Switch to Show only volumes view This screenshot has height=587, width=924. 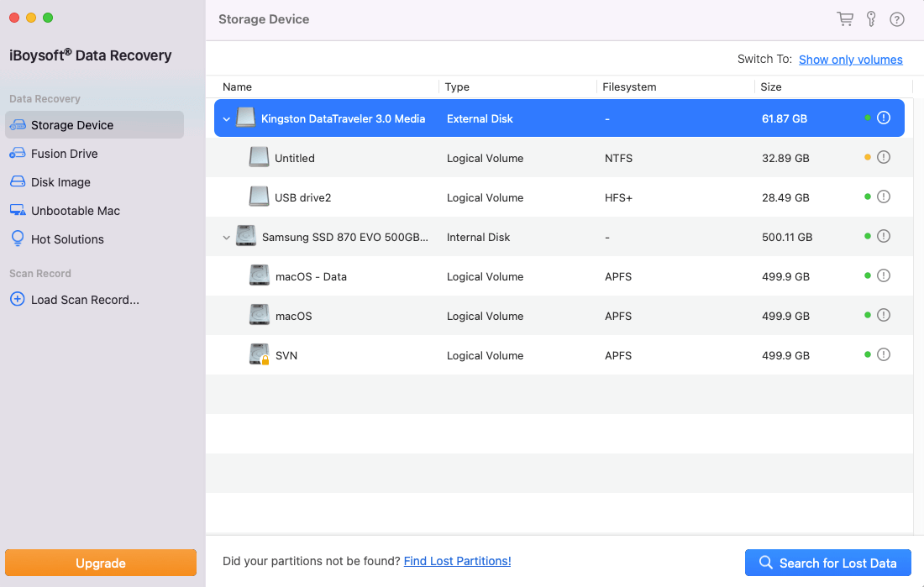[x=850, y=59]
